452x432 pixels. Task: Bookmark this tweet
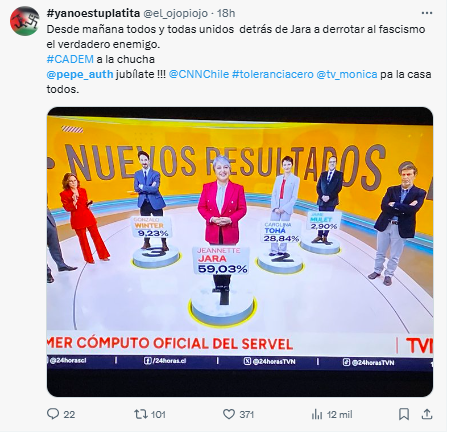(404, 414)
